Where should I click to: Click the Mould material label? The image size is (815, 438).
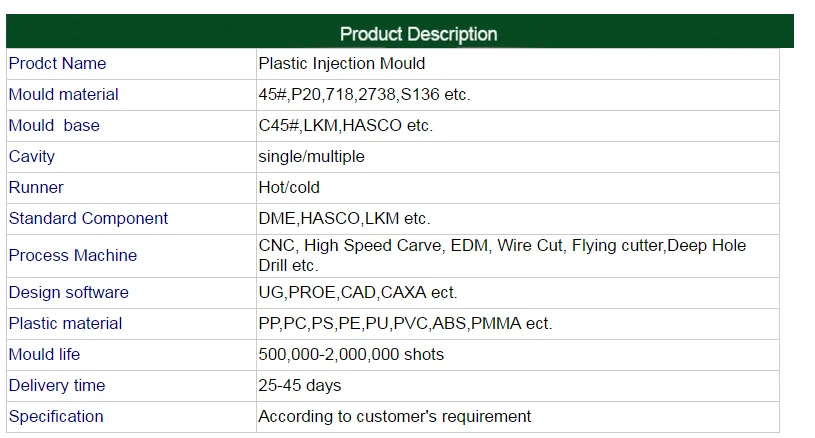pyautogui.click(x=63, y=95)
